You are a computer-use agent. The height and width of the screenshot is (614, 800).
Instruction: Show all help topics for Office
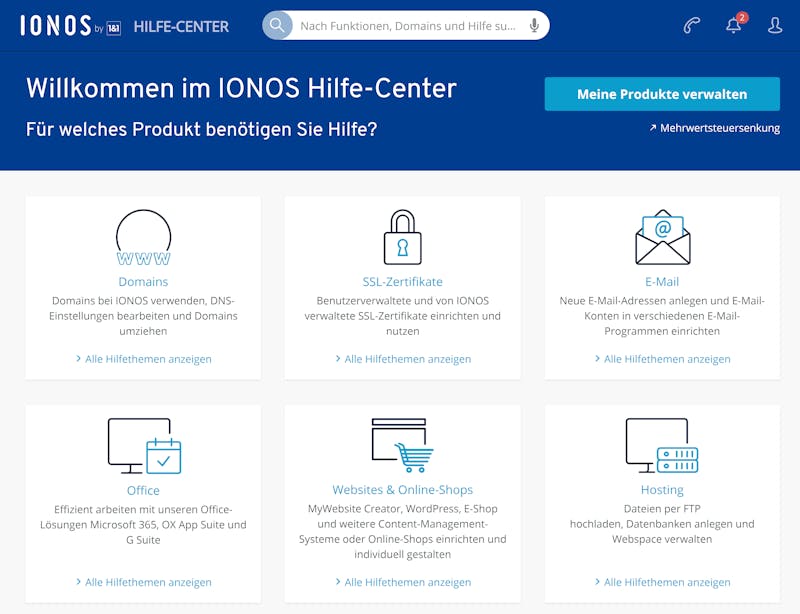click(143, 582)
